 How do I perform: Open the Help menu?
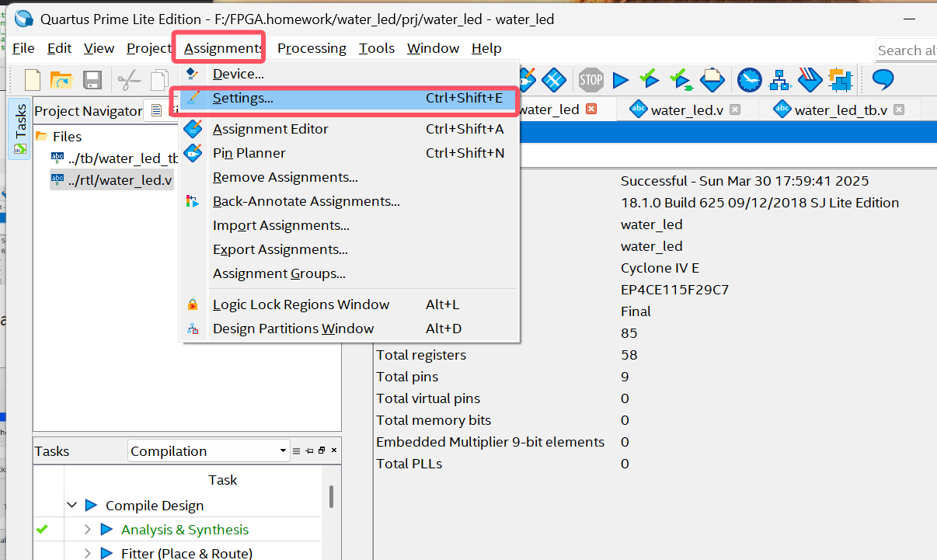coord(486,48)
